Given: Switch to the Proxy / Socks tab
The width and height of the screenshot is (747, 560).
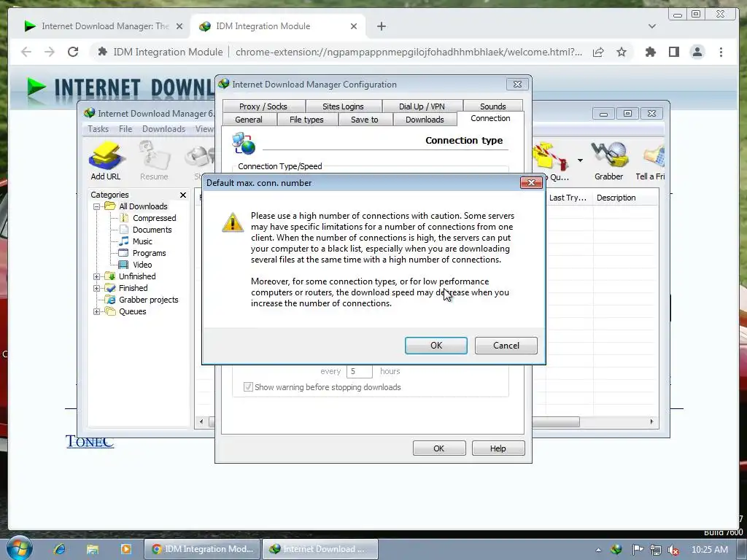Looking at the screenshot, I should [x=263, y=106].
